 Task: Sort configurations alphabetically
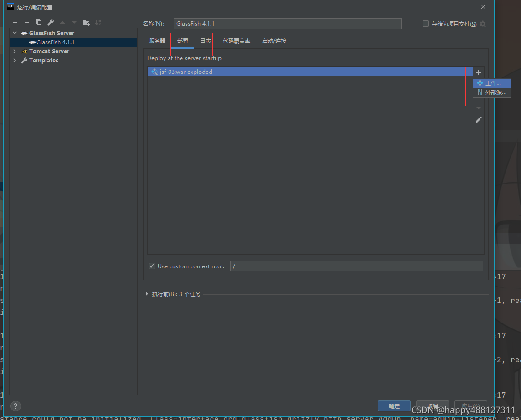pos(98,22)
